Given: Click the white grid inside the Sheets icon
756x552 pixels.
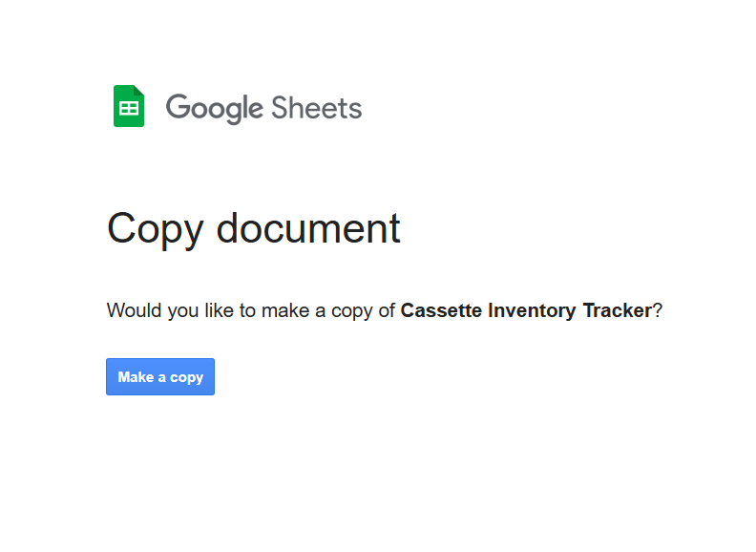Looking at the screenshot, I should (x=129, y=110).
